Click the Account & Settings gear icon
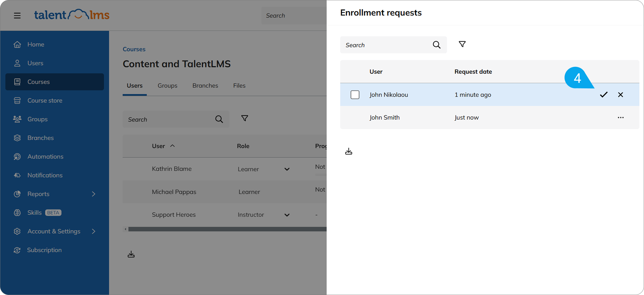 pos(17,232)
